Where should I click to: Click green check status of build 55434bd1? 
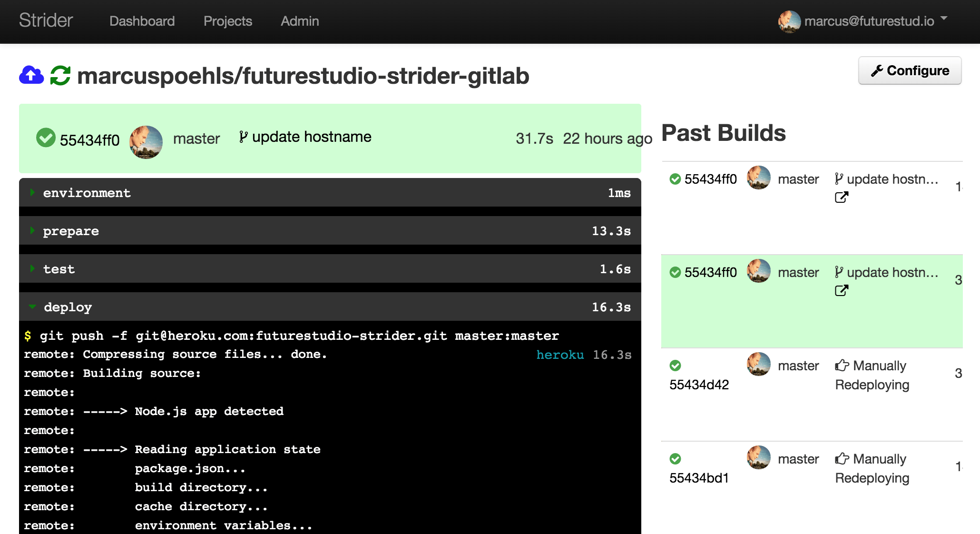(675, 459)
